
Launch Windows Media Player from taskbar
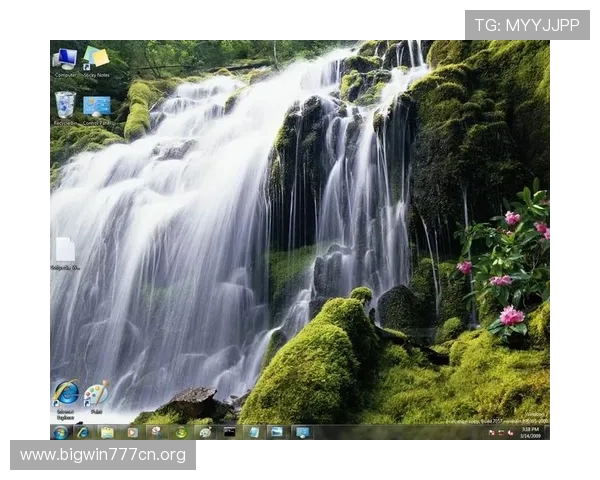click(x=131, y=432)
